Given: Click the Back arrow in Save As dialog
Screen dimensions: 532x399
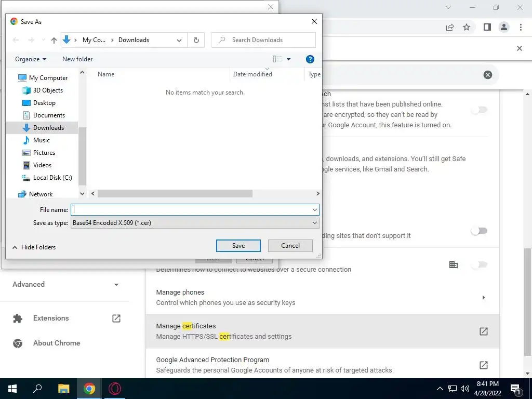Looking at the screenshot, I should [x=16, y=40].
